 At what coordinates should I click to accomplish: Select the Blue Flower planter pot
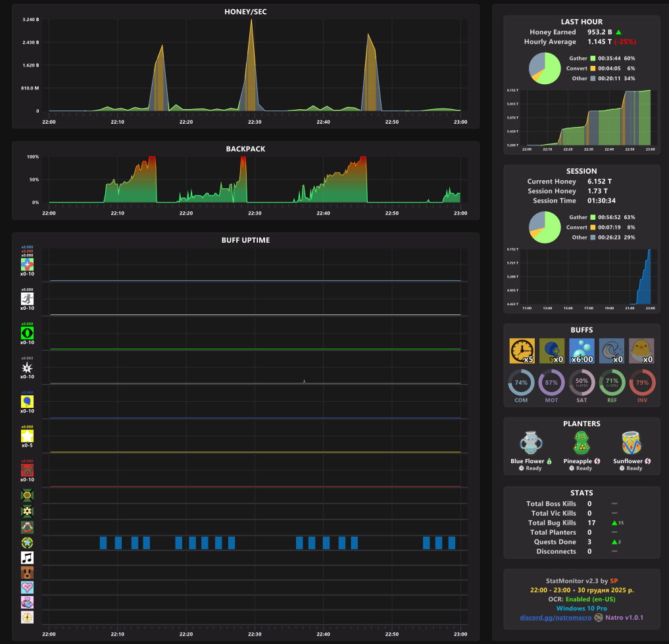point(531,443)
